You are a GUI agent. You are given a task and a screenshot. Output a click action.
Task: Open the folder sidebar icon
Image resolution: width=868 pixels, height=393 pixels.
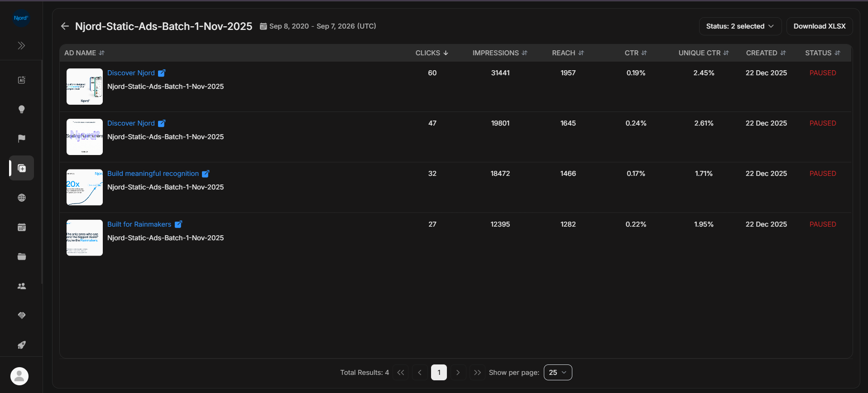21,257
